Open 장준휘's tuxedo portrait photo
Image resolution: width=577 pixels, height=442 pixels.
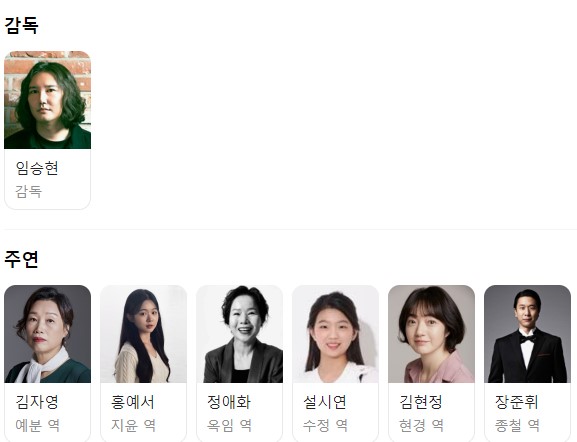[x=528, y=334]
